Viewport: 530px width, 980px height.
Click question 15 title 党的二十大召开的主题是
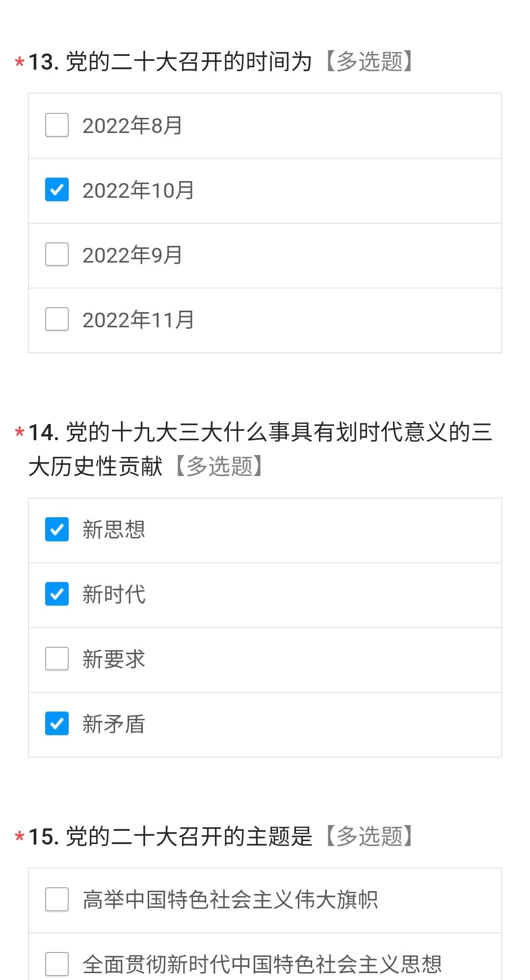189,836
